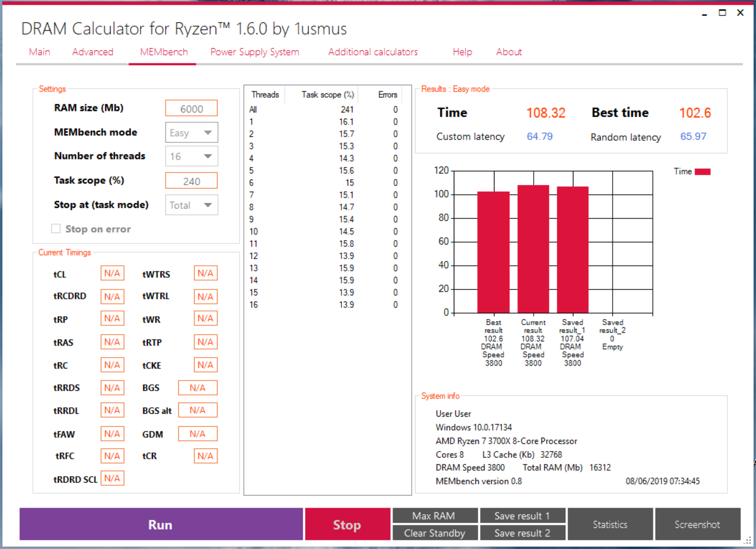Viewport: 756px width, 549px height.
Task: Click the tRAS timing field
Action: point(112,342)
